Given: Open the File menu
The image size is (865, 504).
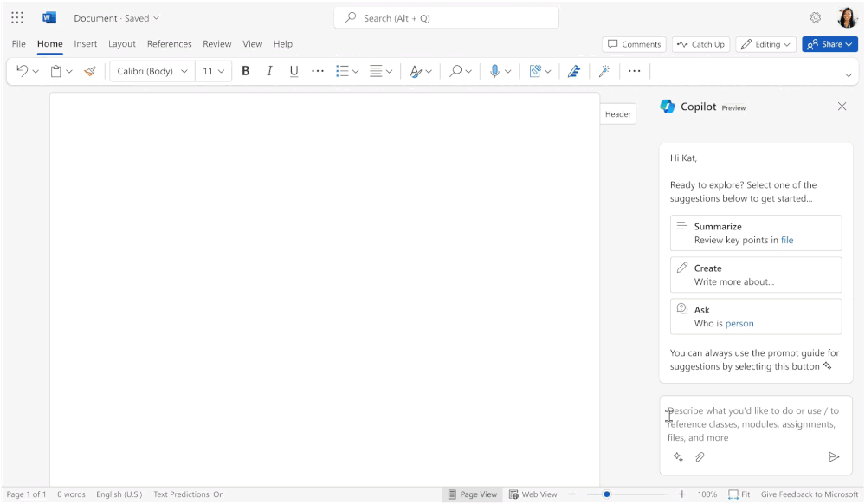Looking at the screenshot, I should 19,43.
